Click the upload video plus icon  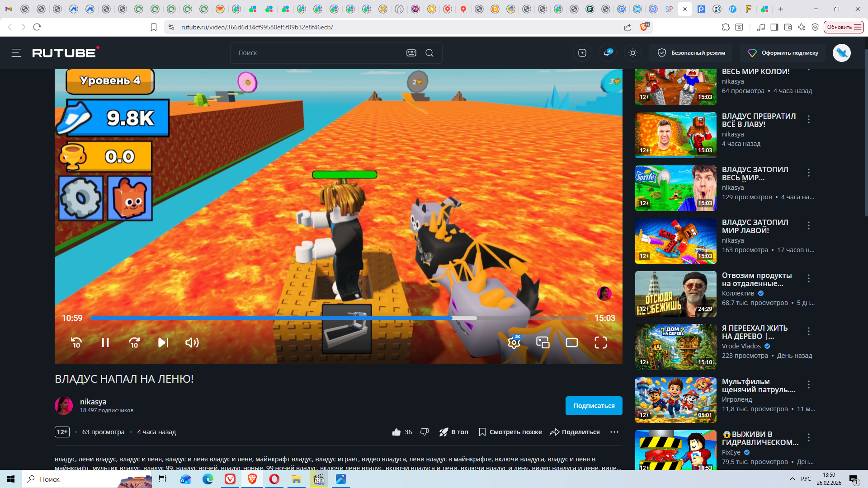[582, 53]
